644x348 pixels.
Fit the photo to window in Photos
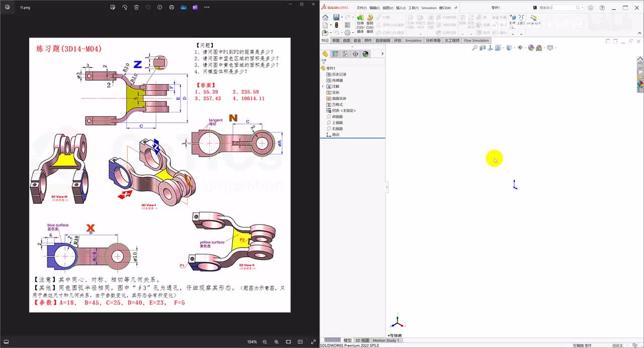click(288, 342)
